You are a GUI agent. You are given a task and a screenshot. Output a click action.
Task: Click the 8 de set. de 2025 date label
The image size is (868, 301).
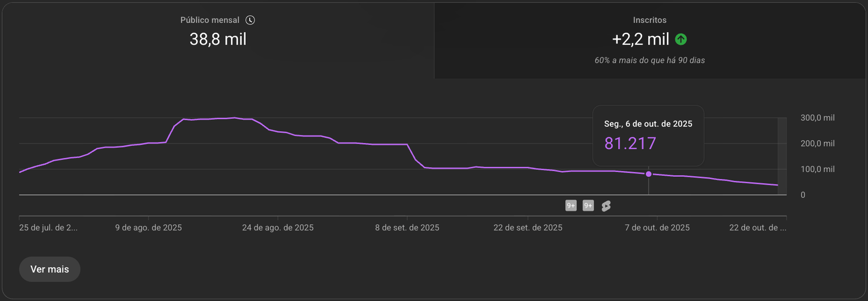click(407, 228)
